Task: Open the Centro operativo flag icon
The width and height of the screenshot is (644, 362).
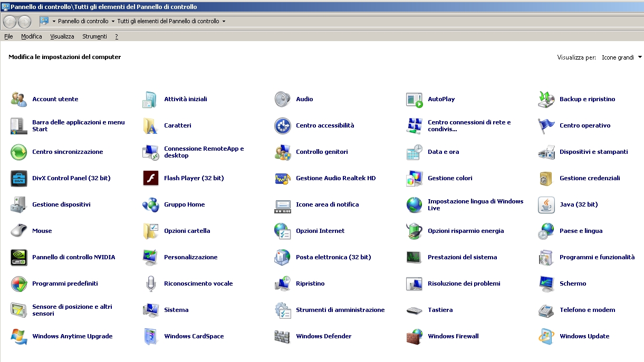Action: (x=546, y=125)
